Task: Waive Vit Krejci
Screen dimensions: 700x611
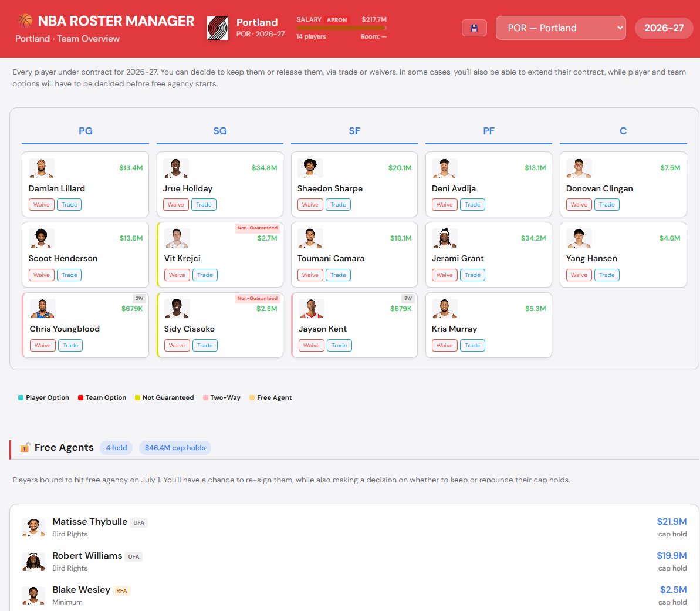Action: (177, 275)
